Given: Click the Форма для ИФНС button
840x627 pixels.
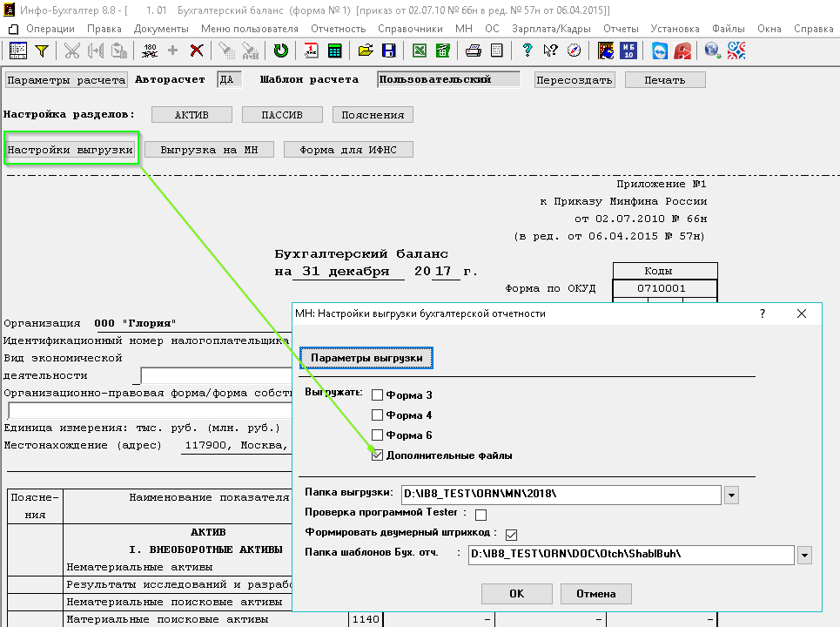Looking at the screenshot, I should pos(348,150).
